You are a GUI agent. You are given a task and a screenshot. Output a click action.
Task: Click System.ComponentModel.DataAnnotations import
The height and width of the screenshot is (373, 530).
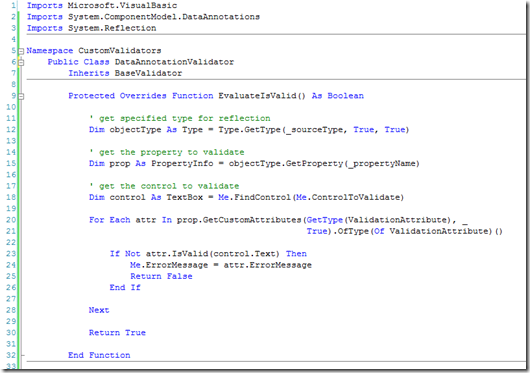164,17
